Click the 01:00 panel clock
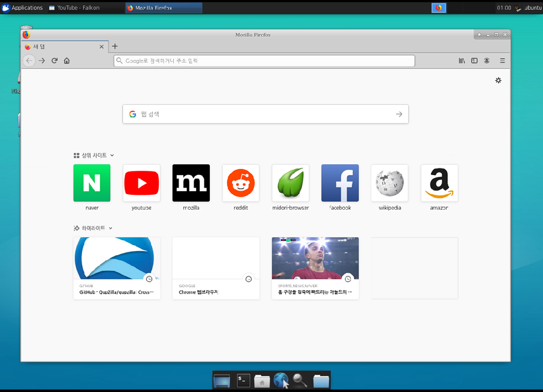543x392 pixels. 504,8
